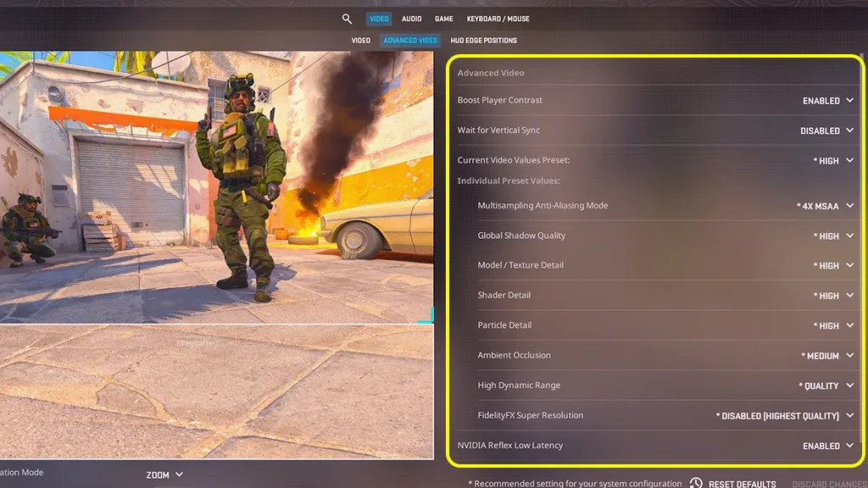Open Multisampling Anti-Aliasing Mode dropdown
The height and width of the screenshot is (488, 868).
click(x=825, y=206)
